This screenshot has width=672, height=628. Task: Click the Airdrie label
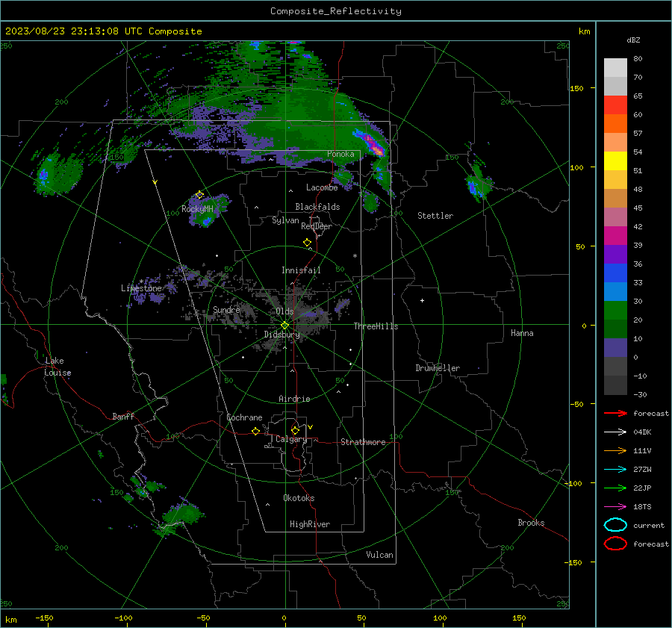(x=294, y=399)
